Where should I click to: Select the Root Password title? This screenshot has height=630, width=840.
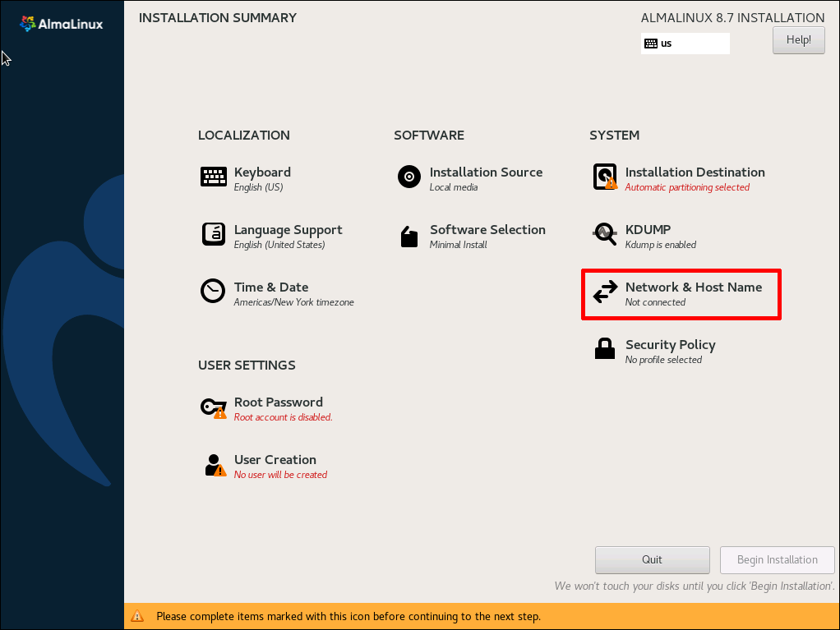[278, 402]
